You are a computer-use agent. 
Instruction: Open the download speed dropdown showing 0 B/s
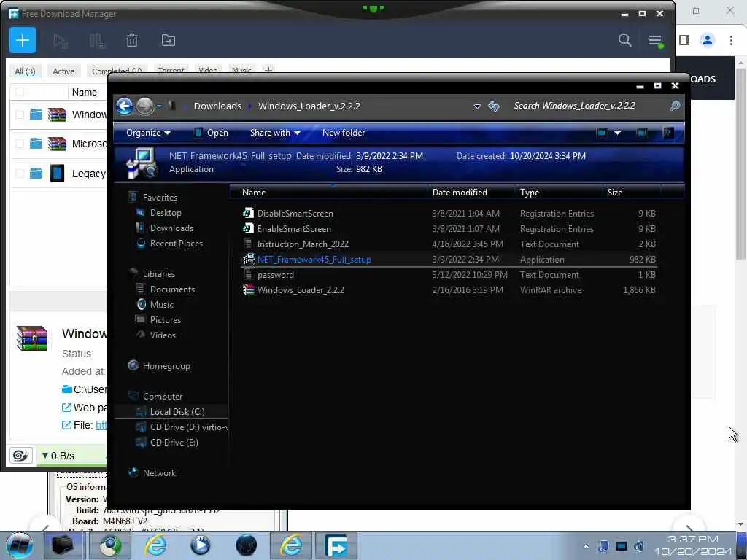[x=58, y=456]
